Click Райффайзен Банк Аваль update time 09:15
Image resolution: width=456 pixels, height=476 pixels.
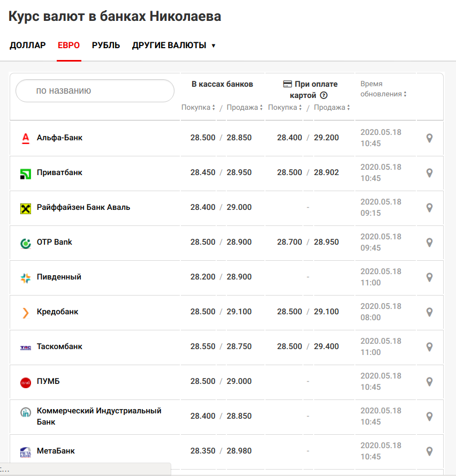tap(370, 213)
